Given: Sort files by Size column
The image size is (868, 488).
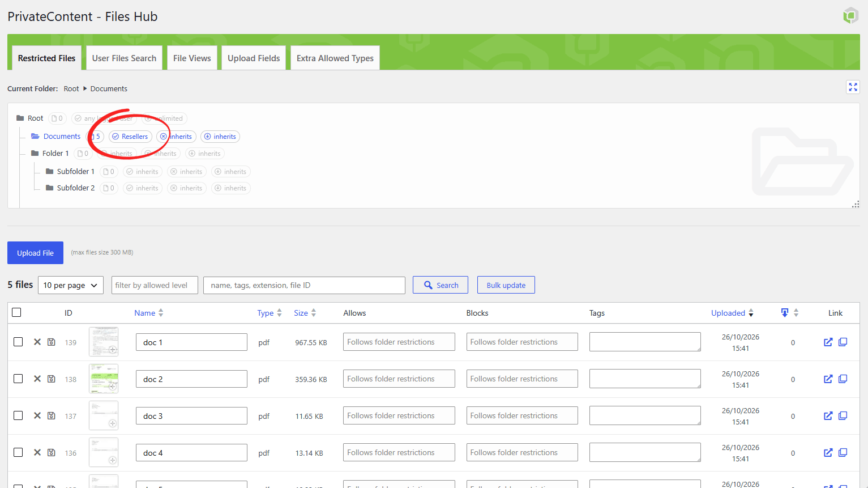Looking at the screenshot, I should [305, 313].
